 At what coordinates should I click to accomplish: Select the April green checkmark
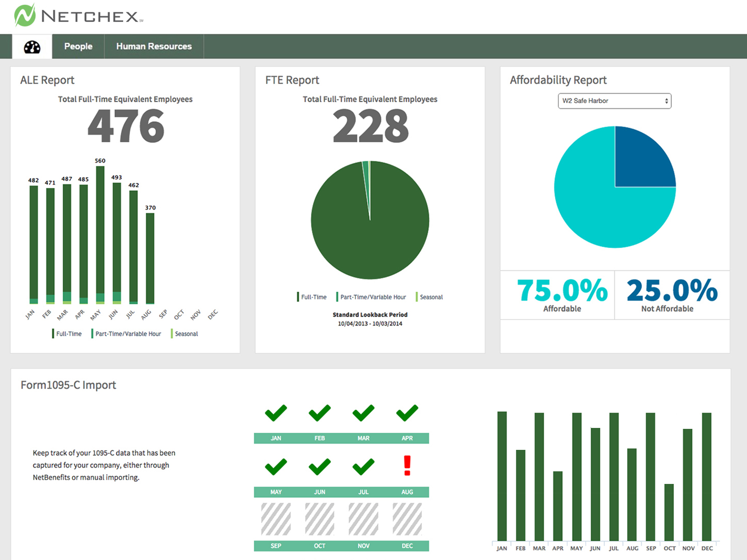pos(407,413)
